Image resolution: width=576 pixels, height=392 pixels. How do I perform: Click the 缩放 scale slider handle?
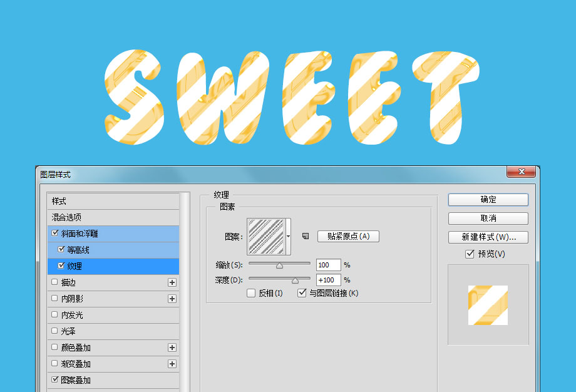279,266
